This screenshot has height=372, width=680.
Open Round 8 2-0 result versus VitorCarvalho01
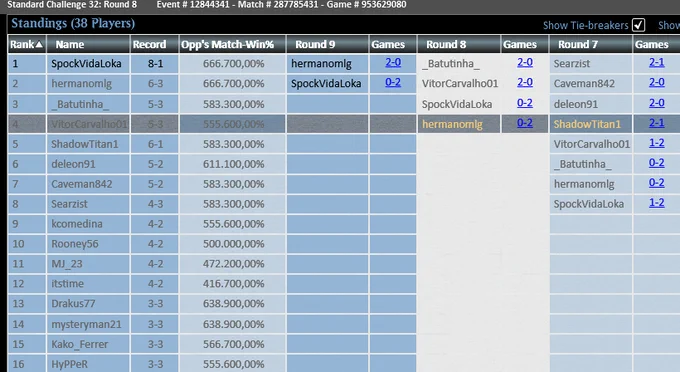point(525,82)
